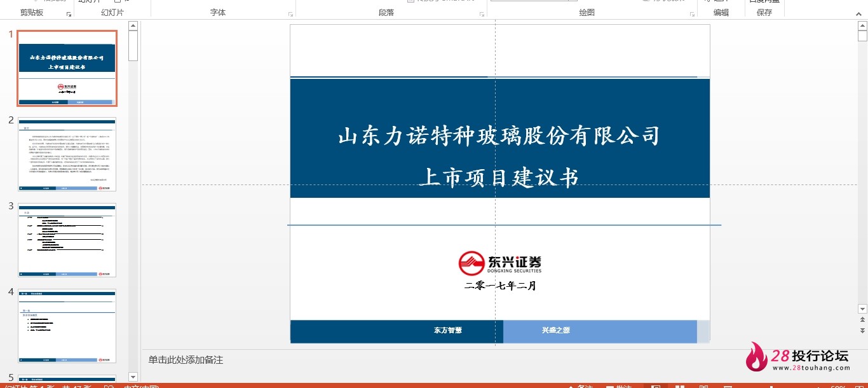Image resolution: width=868 pixels, height=388 pixels.
Task: Go to the next slide using the double-down arrow
Action: [x=862, y=331]
